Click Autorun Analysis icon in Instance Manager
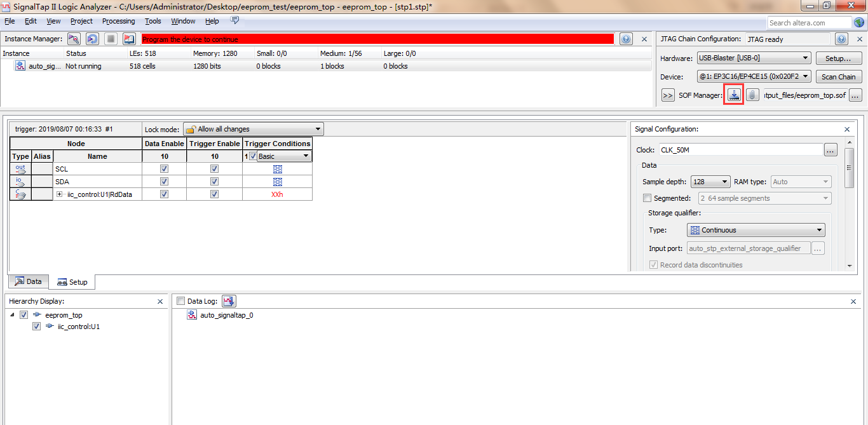 tap(92, 39)
